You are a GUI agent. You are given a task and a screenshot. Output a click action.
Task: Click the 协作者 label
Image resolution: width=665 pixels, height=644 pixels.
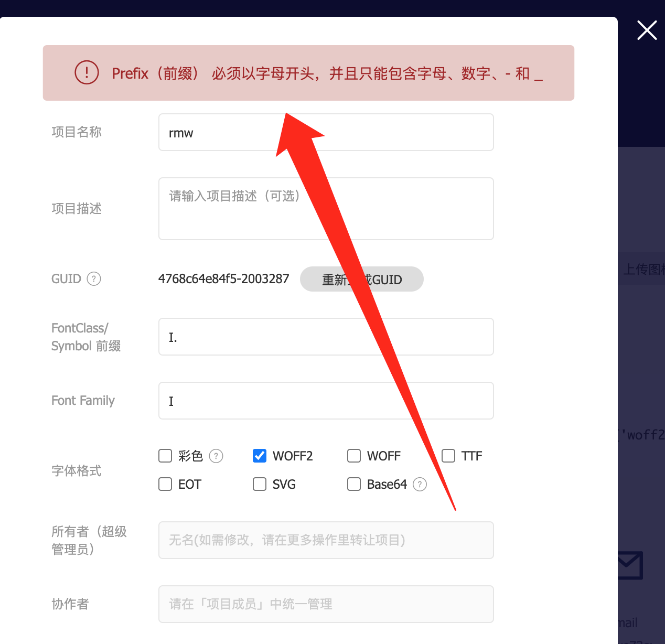coord(70,604)
